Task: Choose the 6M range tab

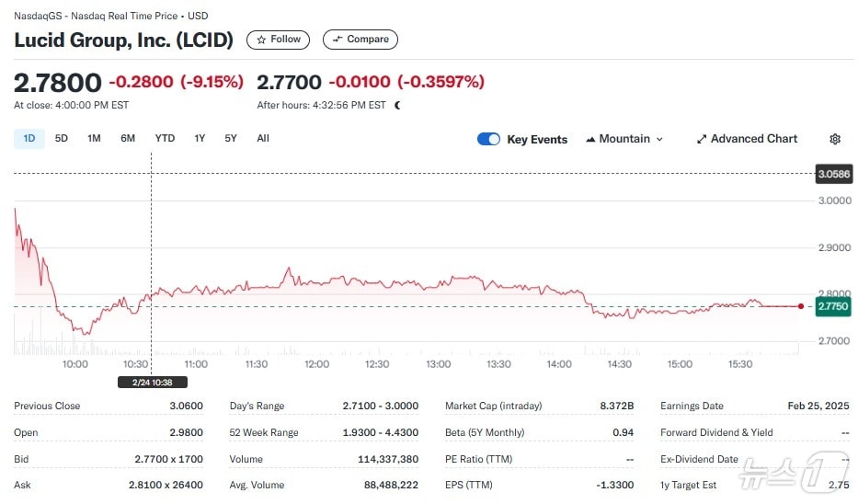Action: point(128,138)
